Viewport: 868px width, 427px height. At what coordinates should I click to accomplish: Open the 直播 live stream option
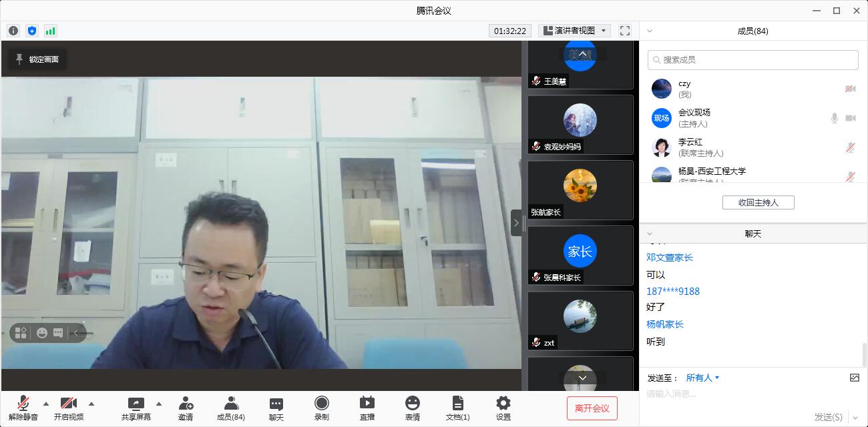[367, 408]
